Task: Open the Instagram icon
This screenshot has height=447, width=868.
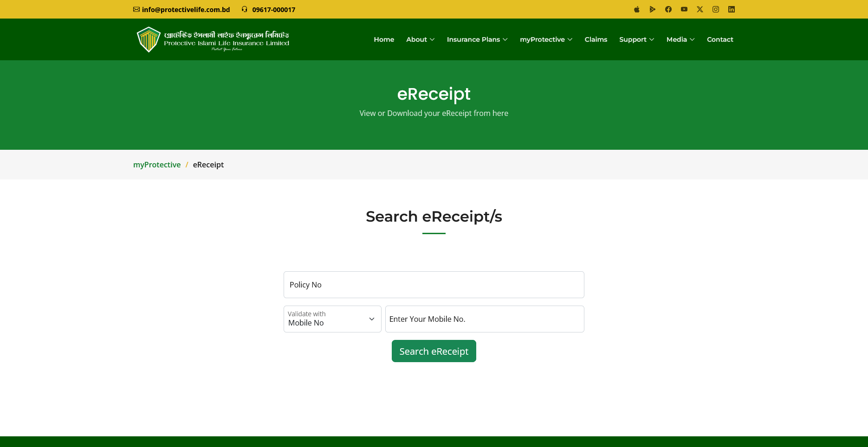Action: pyautogui.click(x=716, y=9)
